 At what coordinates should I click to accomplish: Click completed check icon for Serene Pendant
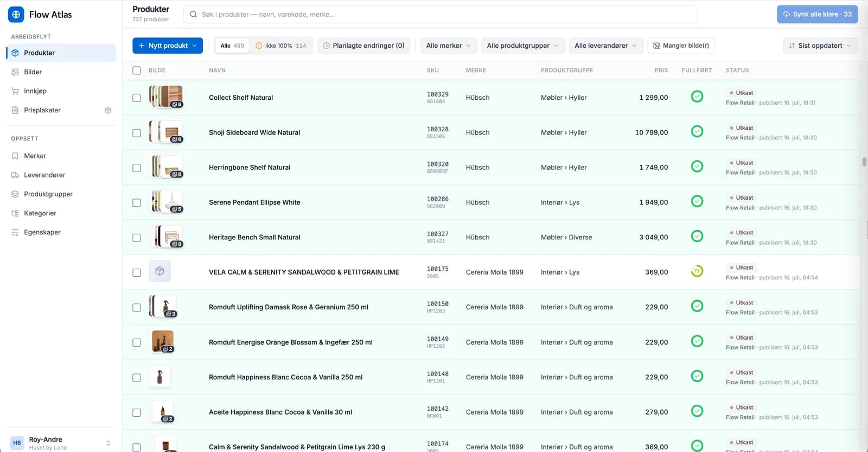(x=697, y=201)
